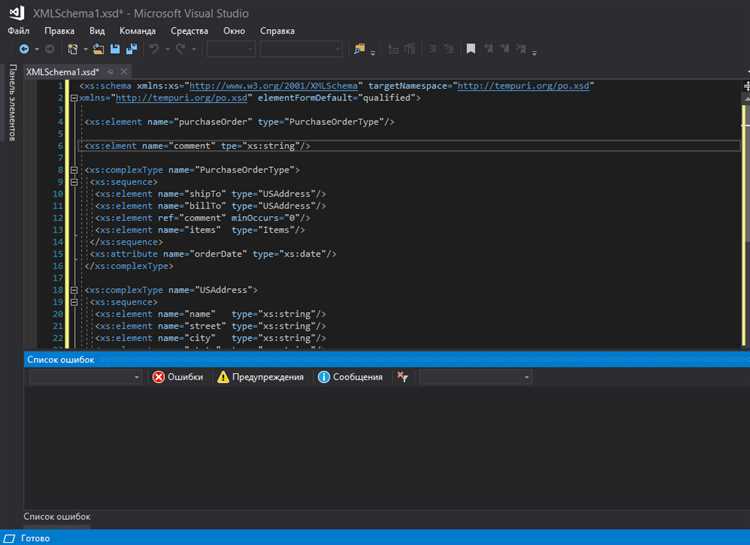Click the Undo arrow icon
The image size is (750, 545).
point(154,49)
